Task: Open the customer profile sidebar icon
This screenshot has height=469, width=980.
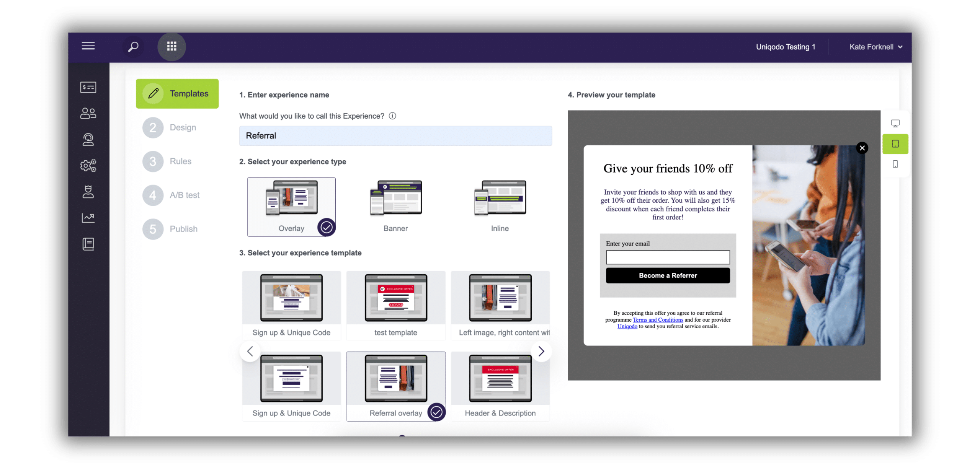Action: pos(88,139)
